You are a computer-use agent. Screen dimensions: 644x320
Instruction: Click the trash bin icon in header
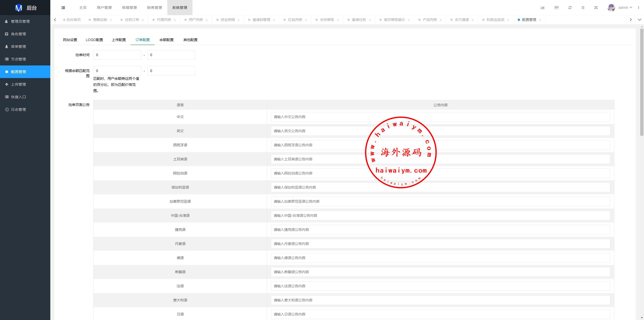(x=583, y=8)
